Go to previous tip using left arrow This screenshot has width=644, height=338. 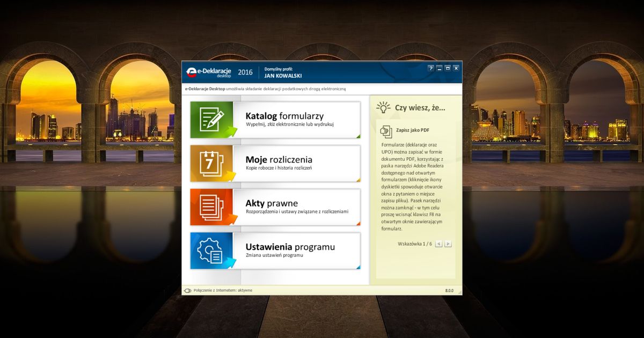(x=438, y=244)
